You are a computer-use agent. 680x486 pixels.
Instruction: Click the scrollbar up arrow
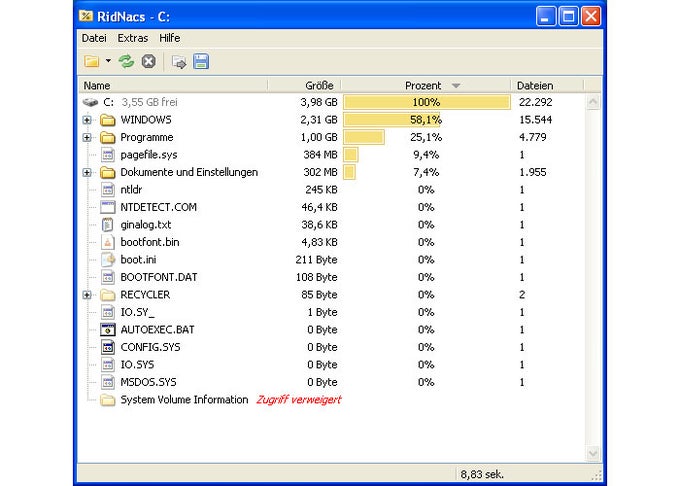coord(593,102)
